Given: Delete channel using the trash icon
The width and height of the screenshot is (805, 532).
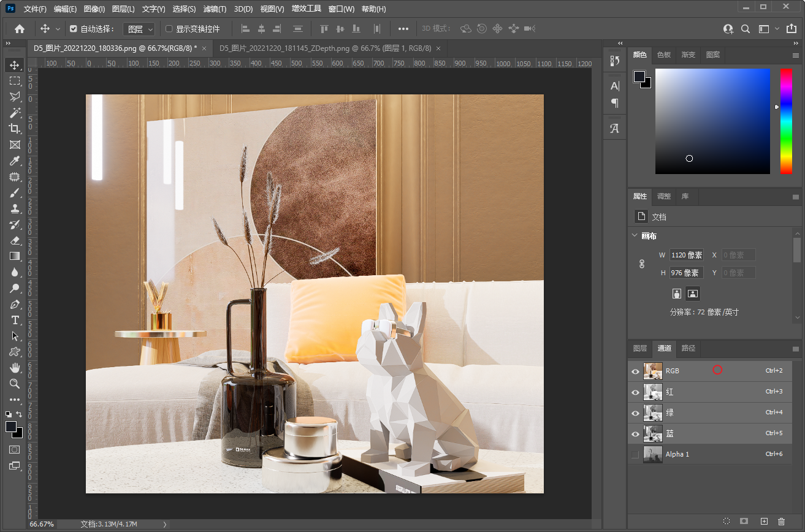Looking at the screenshot, I should pos(781,521).
